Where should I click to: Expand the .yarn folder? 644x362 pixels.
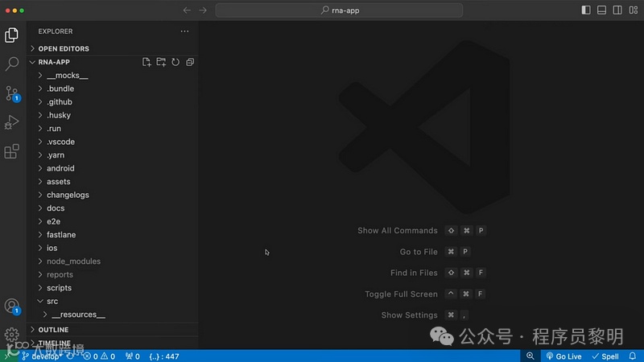click(113, 155)
